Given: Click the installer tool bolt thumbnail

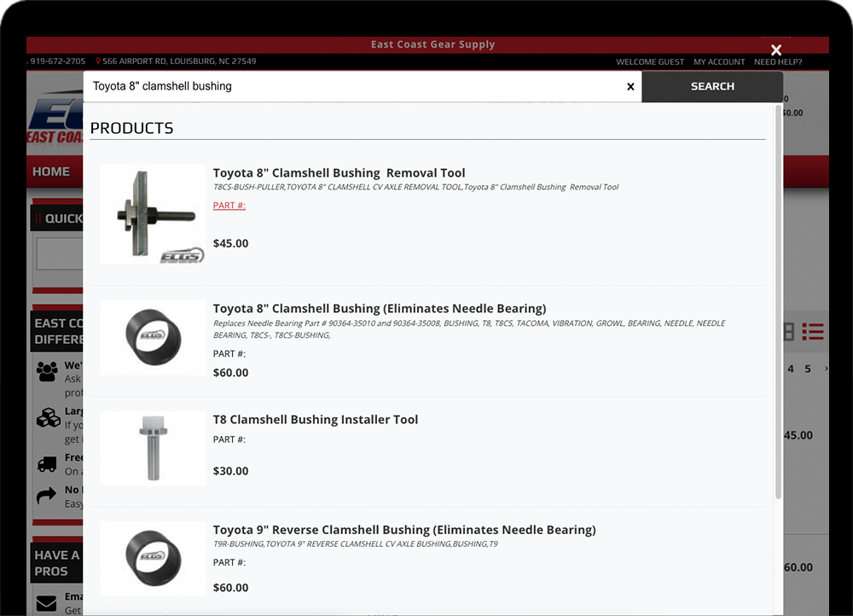Looking at the screenshot, I should click(154, 449).
